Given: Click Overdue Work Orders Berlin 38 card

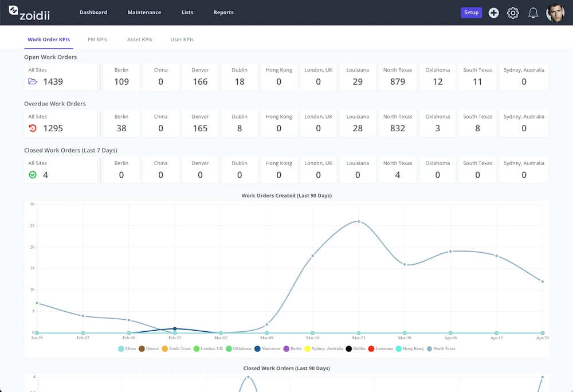Looking at the screenshot, I should [121, 123].
